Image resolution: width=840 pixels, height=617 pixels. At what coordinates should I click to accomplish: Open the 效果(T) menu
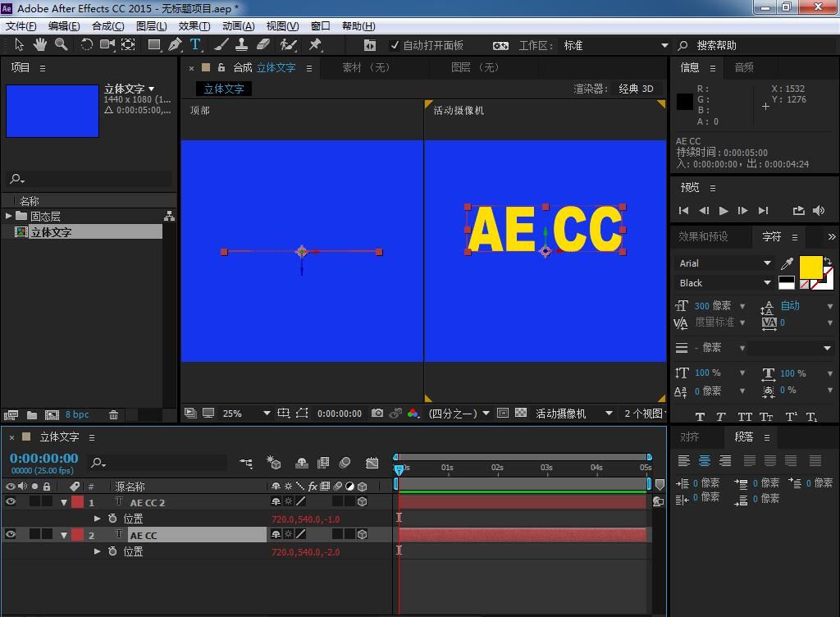pos(194,26)
